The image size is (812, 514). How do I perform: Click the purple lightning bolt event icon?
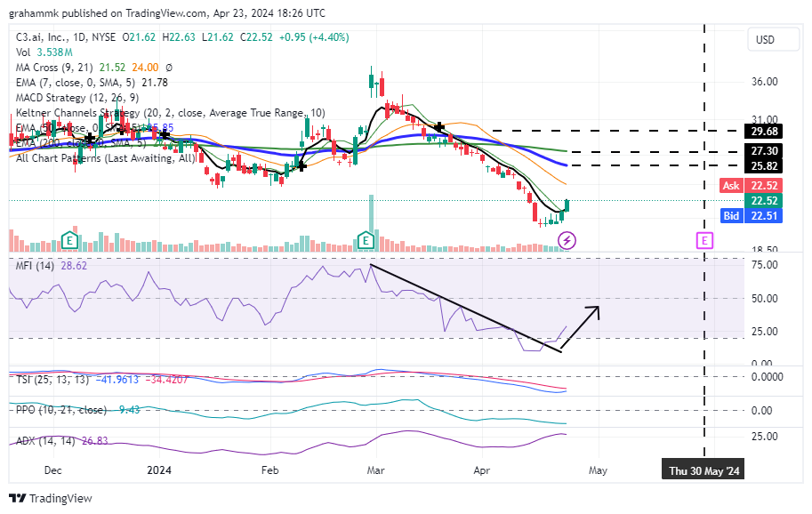click(x=567, y=240)
